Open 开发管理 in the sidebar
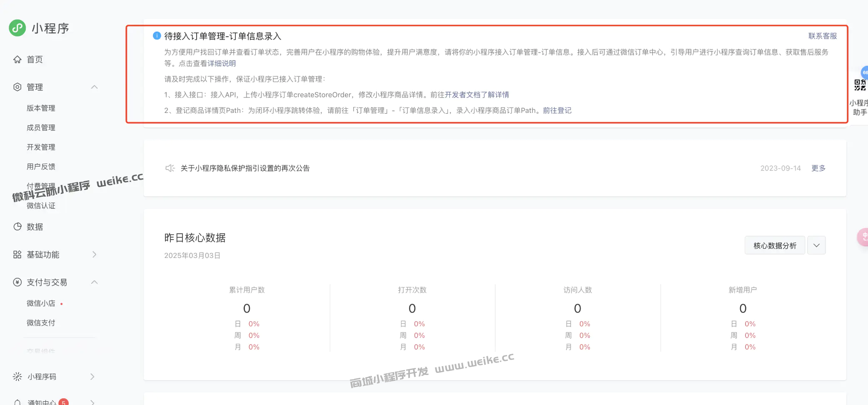868x405 pixels. coord(41,147)
